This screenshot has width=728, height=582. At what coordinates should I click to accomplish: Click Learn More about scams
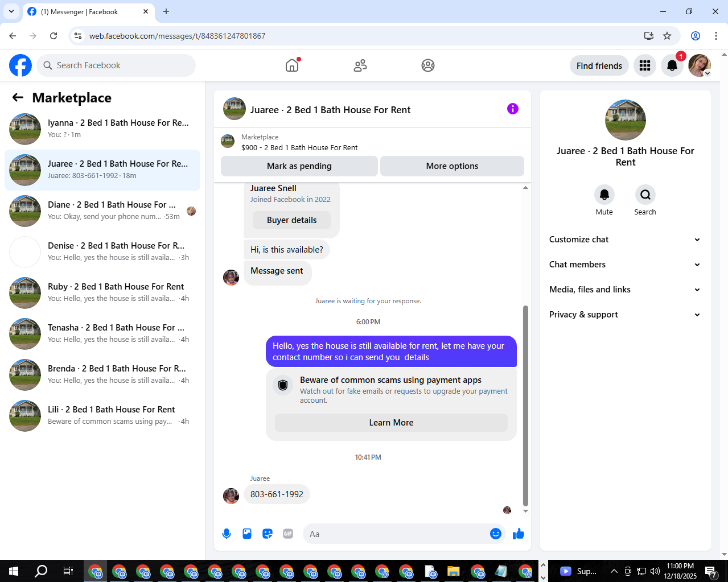point(391,423)
